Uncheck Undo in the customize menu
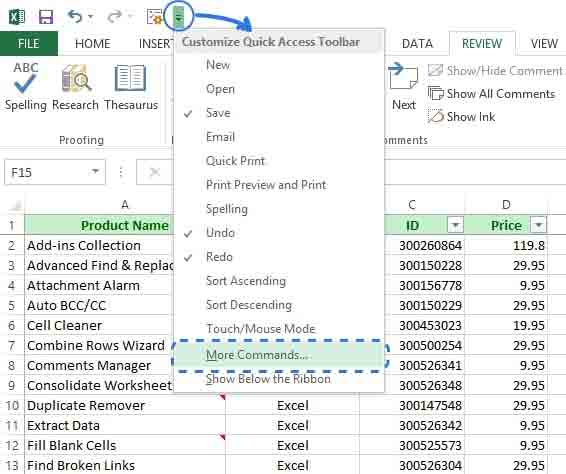 [x=220, y=233]
